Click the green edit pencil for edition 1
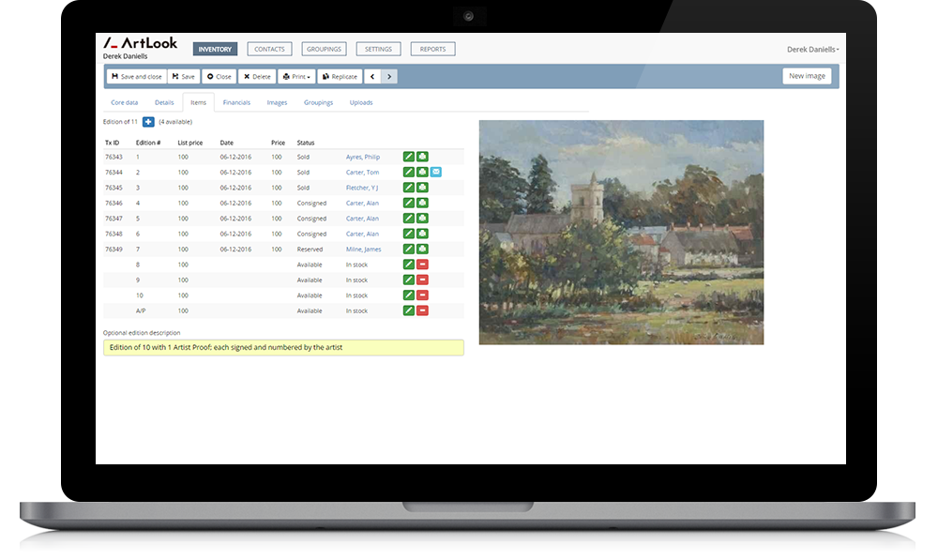The width and height of the screenshot is (938, 560). coord(409,157)
